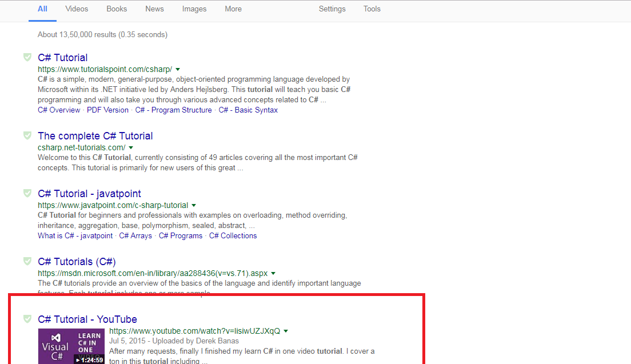Switch to the Videos tab

click(x=77, y=9)
